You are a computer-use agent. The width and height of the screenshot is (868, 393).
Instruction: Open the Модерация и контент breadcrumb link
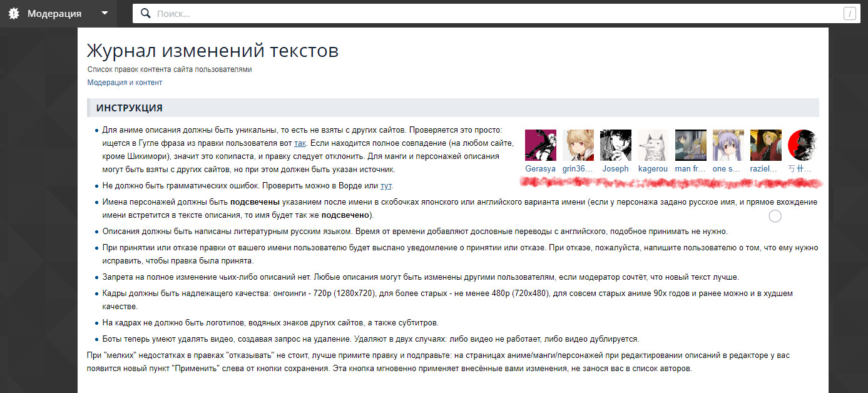click(125, 83)
